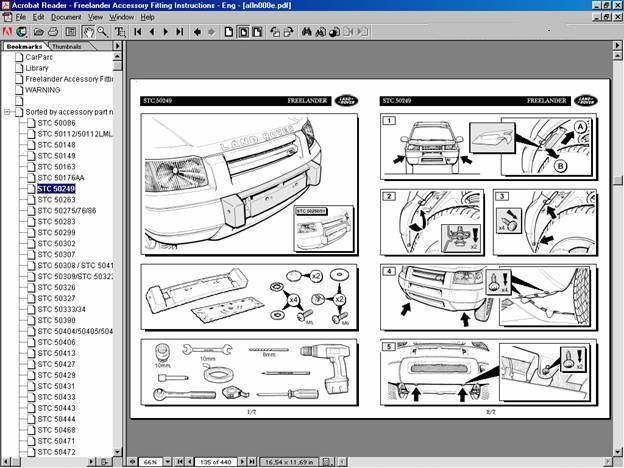Collapse the 'Sorted by accessory part' bookmark tree

pos(7,112)
